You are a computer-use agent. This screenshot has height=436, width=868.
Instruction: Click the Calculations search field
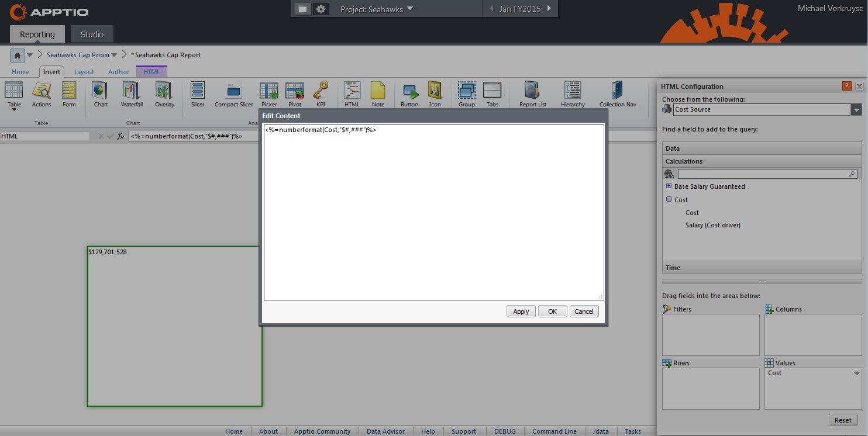click(766, 174)
